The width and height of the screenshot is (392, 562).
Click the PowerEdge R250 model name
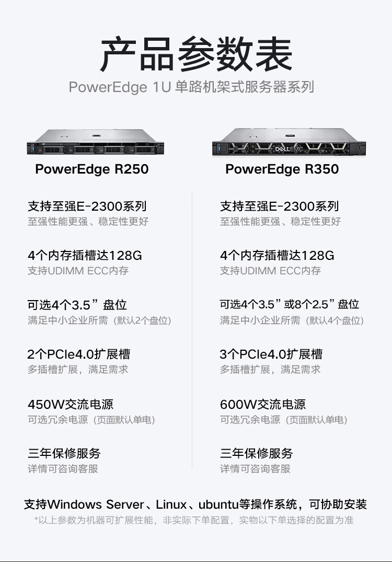(92, 169)
